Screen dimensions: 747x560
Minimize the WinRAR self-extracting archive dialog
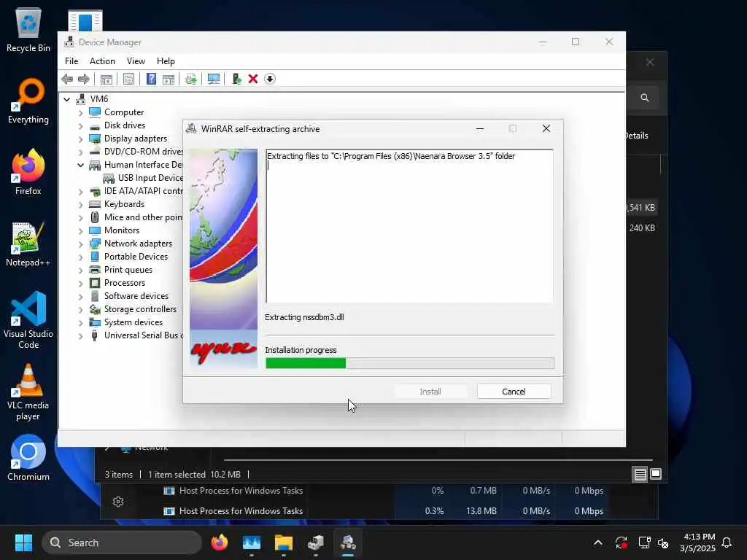480,128
